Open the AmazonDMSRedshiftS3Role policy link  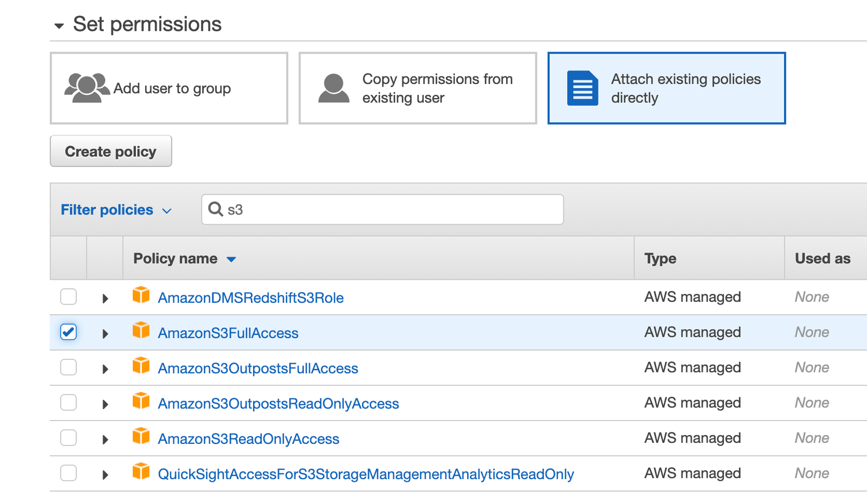251,298
